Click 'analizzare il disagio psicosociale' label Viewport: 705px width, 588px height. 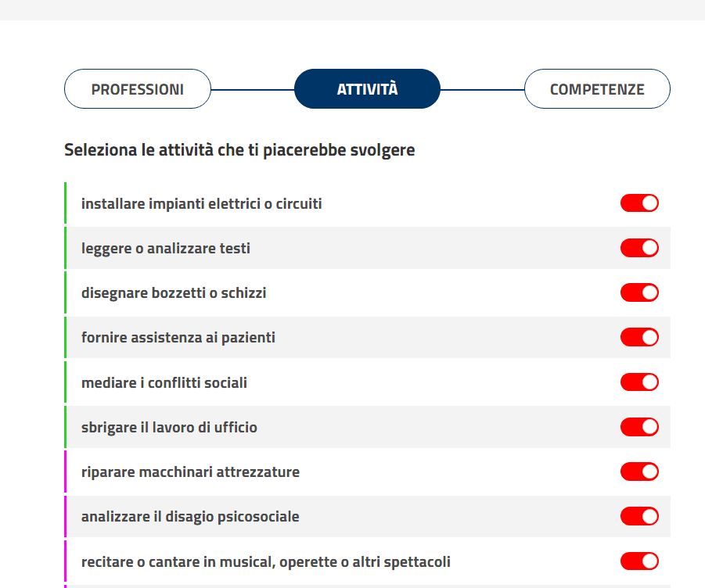pos(190,517)
